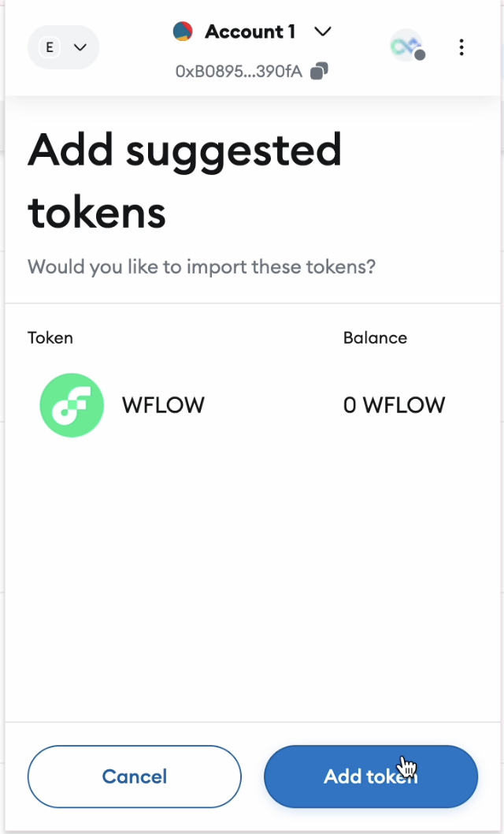
Task: Click the WFLOW token name label
Action: [x=163, y=404]
